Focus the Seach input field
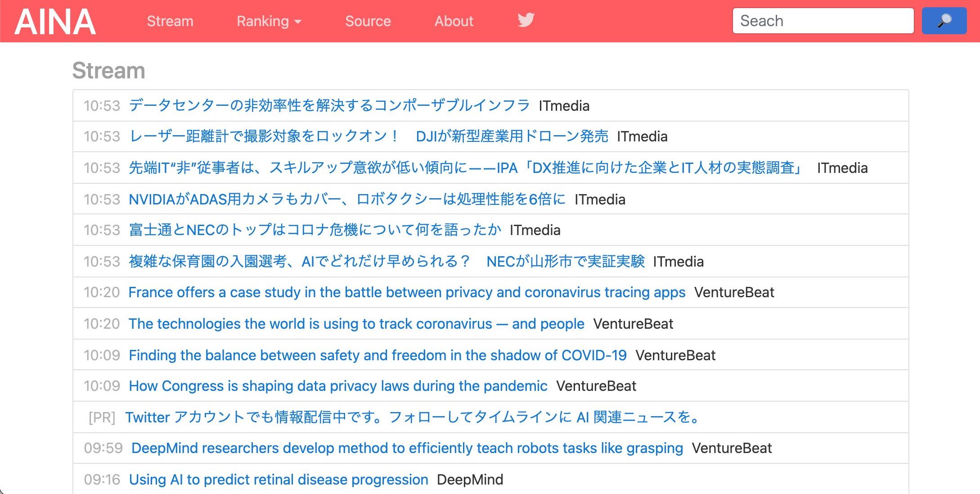Viewport: 980px width, 494px height. click(823, 21)
